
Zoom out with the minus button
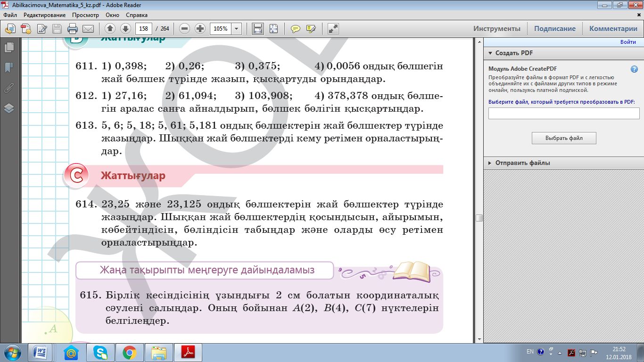185,29
